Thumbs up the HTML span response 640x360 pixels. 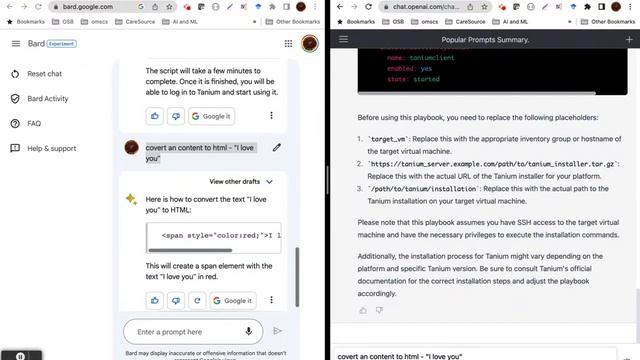[155, 301]
